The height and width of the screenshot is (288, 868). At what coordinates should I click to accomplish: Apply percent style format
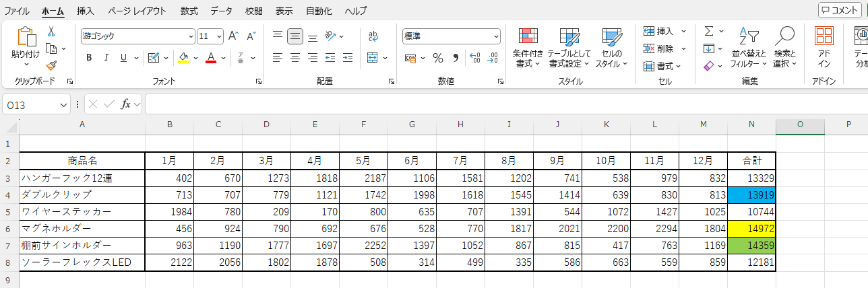coord(438,58)
